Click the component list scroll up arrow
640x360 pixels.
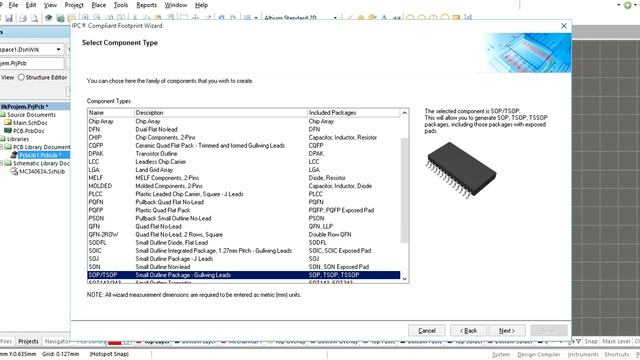point(404,113)
